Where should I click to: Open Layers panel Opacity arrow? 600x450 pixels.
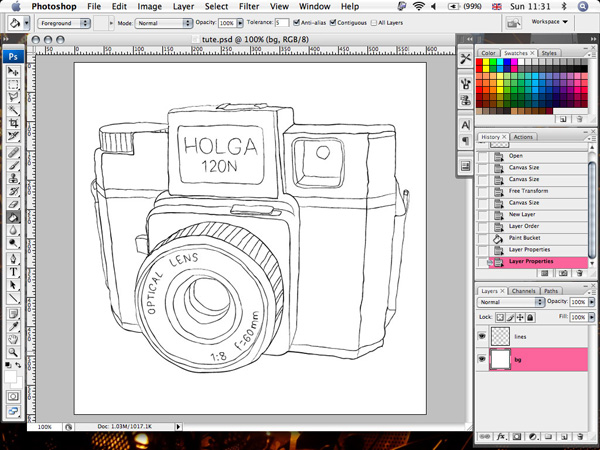click(x=592, y=302)
